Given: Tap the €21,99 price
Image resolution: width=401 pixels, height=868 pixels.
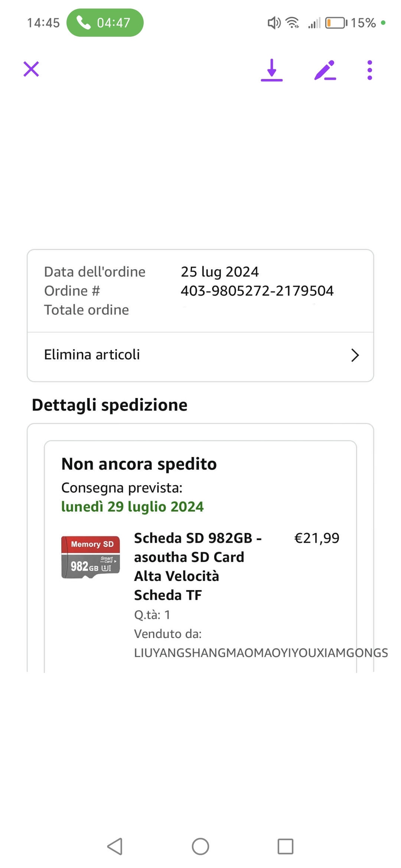Looking at the screenshot, I should tap(317, 538).
